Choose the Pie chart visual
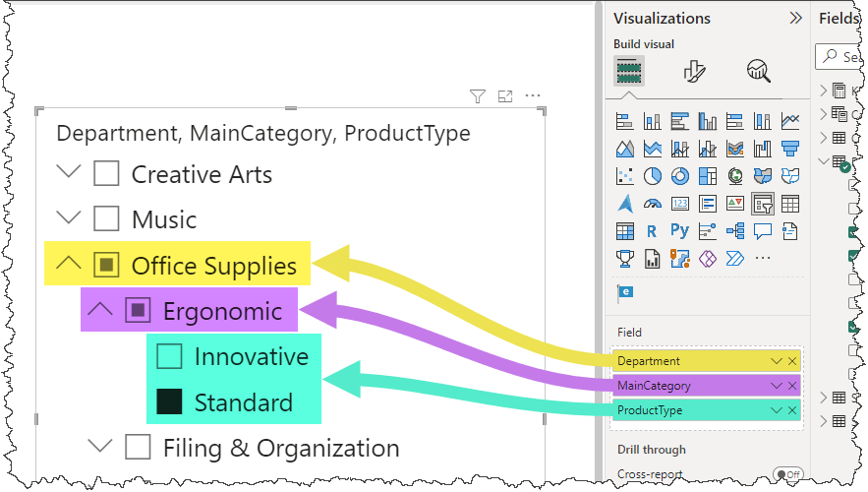 (x=652, y=176)
